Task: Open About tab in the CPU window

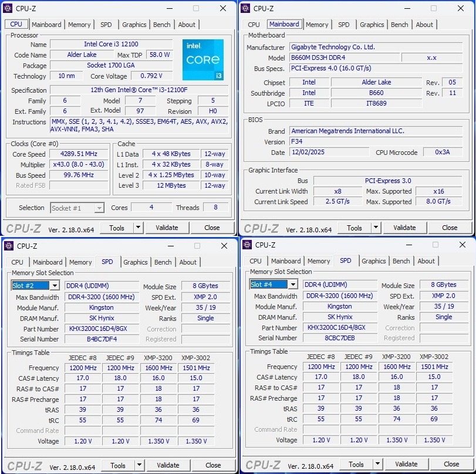Action: pos(187,25)
